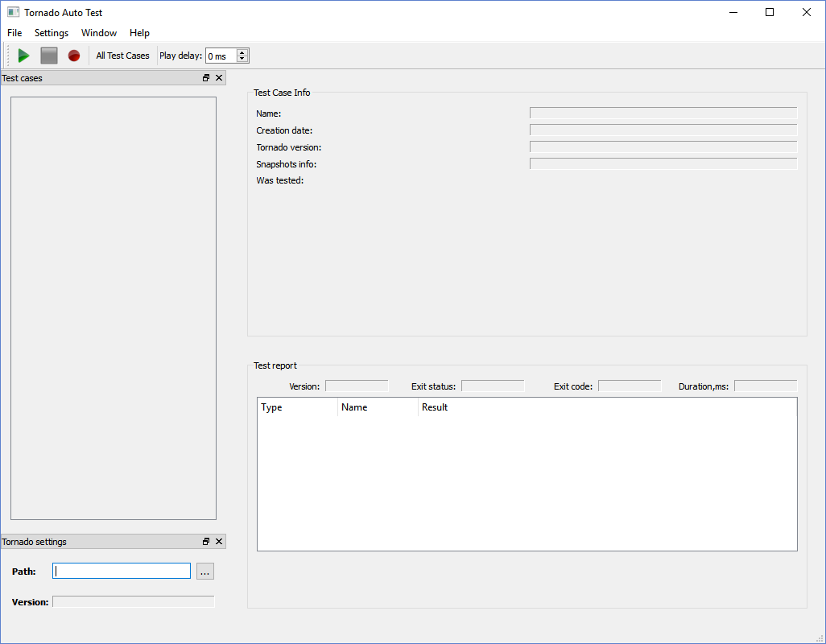Click the Name column header in report table
The image size is (826, 644).
378,407
